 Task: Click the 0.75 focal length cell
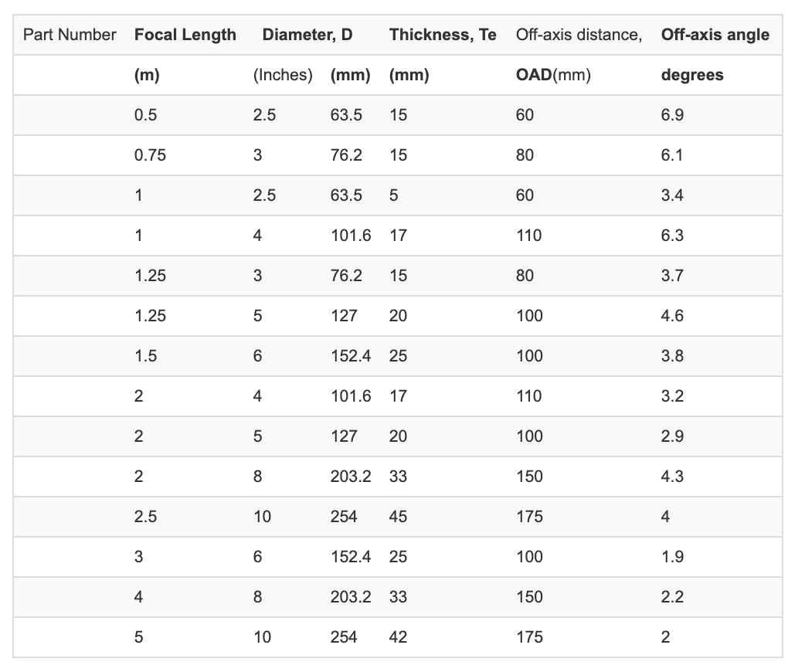(x=150, y=155)
